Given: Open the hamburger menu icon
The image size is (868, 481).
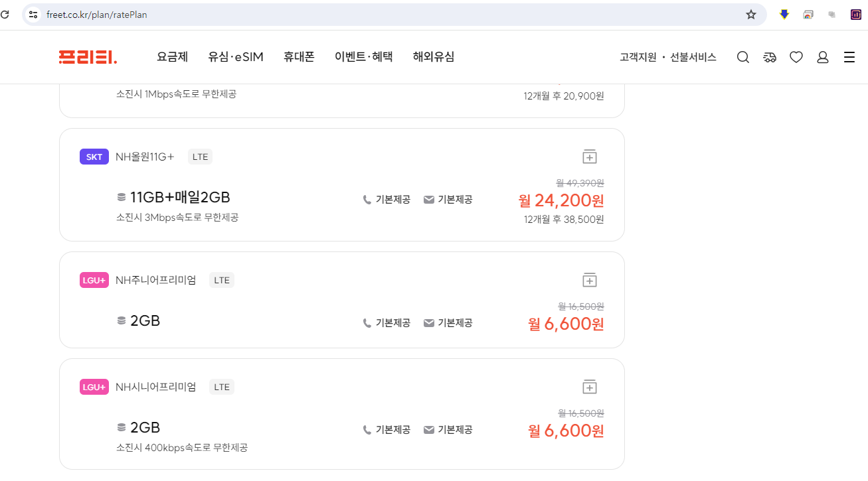Looking at the screenshot, I should (849, 57).
